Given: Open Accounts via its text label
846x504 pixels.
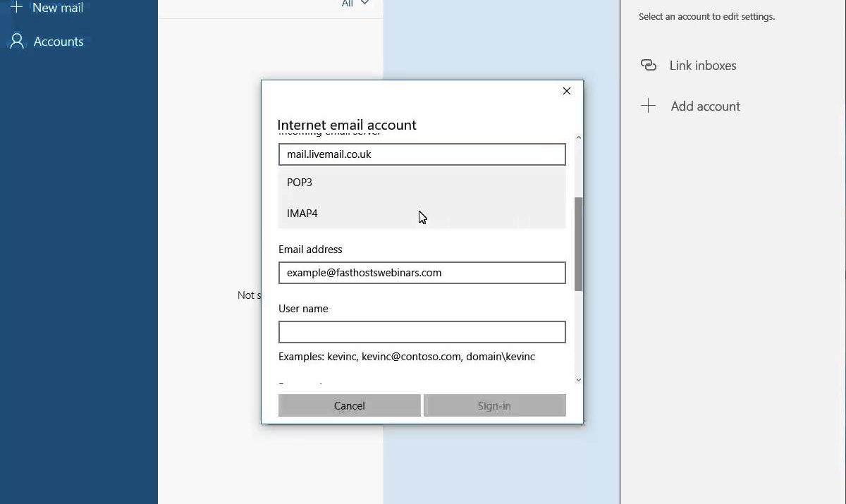Looking at the screenshot, I should (x=59, y=42).
